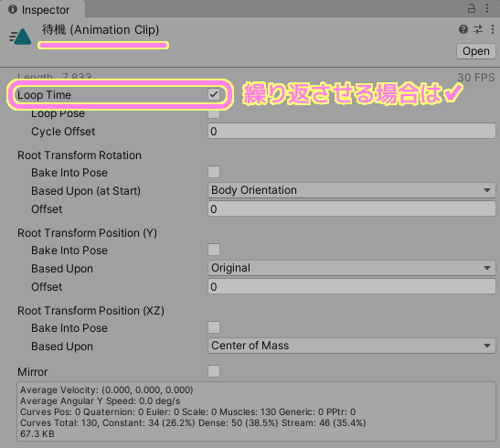
Task: Enable Bake Into Pose for Position (XZ)
Action: point(214,327)
